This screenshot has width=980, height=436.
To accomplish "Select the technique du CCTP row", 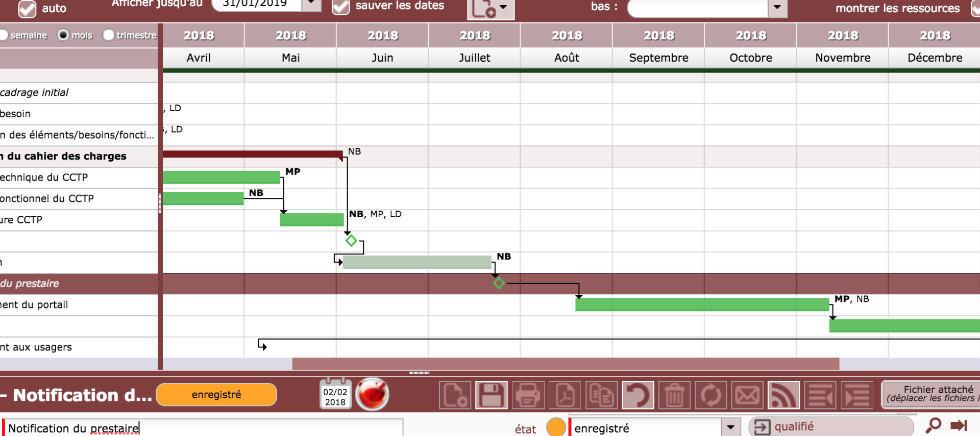I will (79, 177).
